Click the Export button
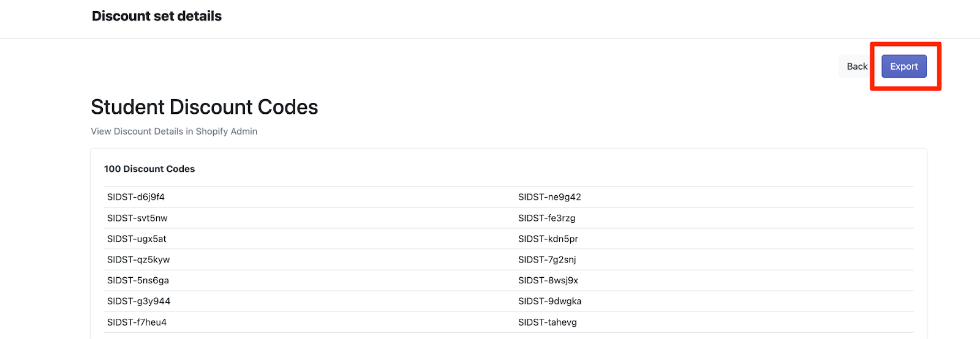 coord(903,66)
